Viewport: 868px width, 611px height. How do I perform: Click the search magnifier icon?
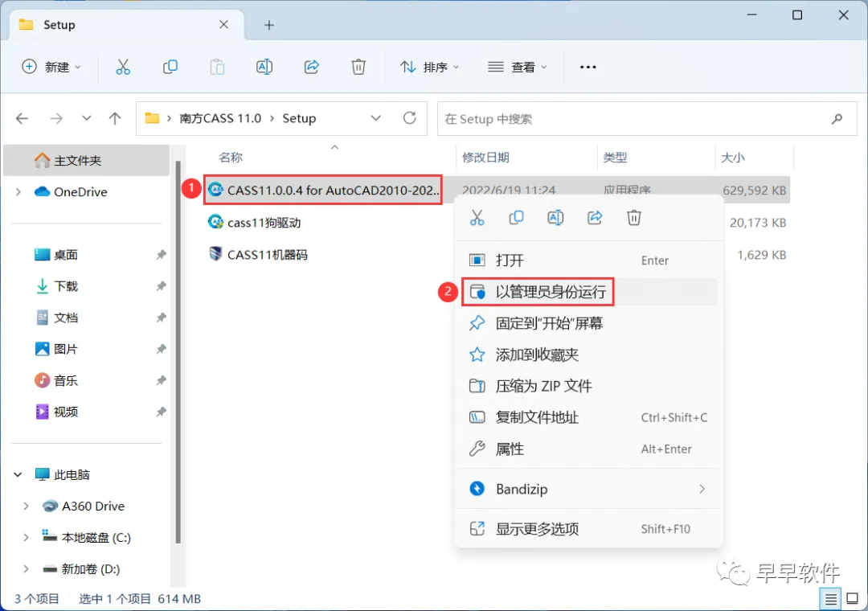pos(837,118)
